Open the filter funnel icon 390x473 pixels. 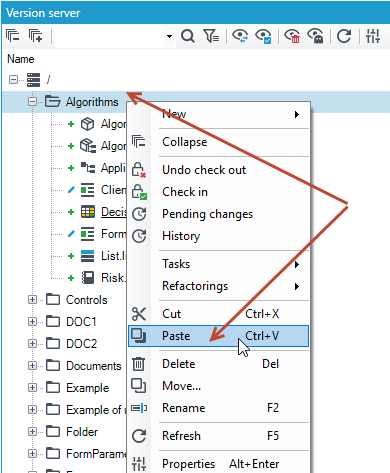[211, 36]
